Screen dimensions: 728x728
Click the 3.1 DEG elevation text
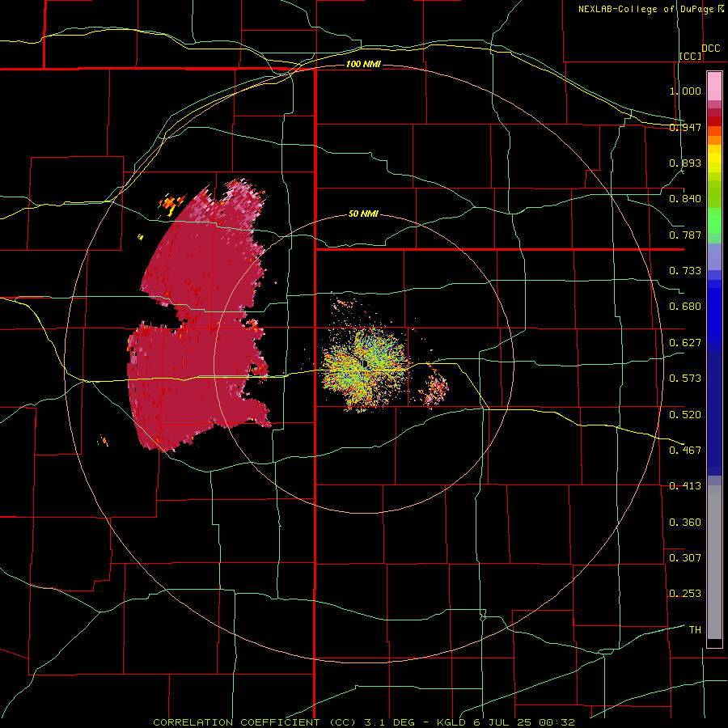tap(389, 722)
